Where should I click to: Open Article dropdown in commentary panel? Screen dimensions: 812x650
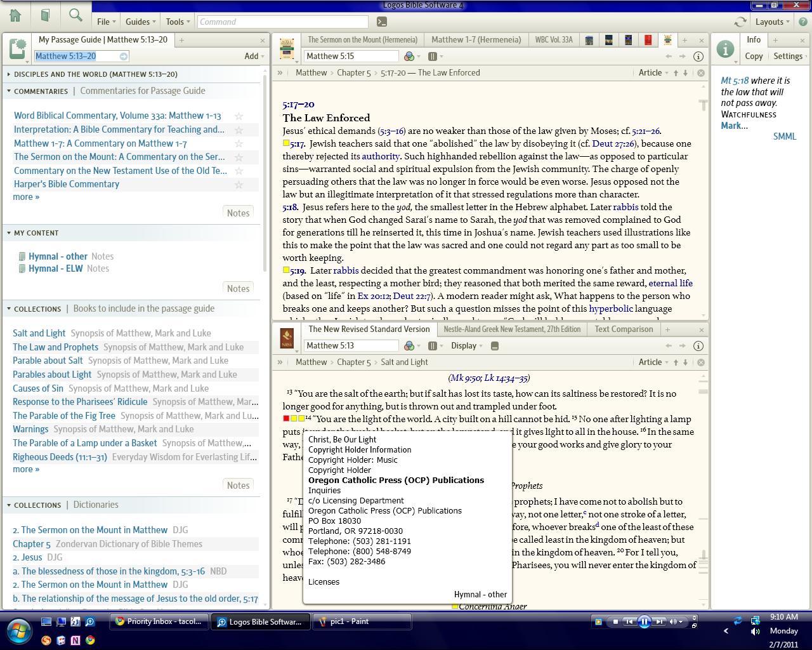(x=653, y=73)
